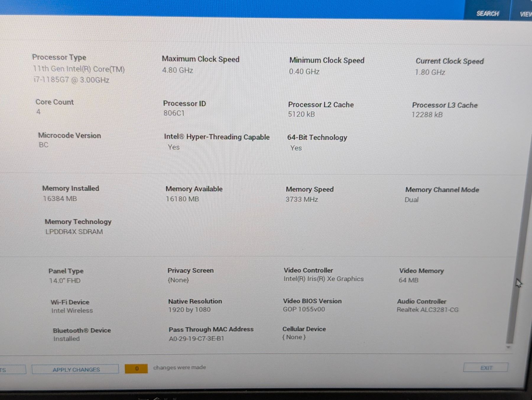532x400 pixels.
Task: Click the APPLY CHANGES button
Action: click(76, 369)
